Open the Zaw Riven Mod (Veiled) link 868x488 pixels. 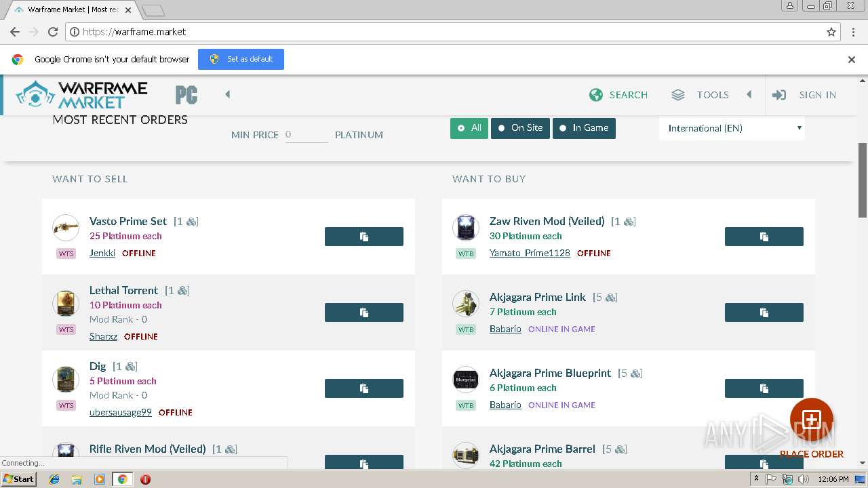coord(547,221)
